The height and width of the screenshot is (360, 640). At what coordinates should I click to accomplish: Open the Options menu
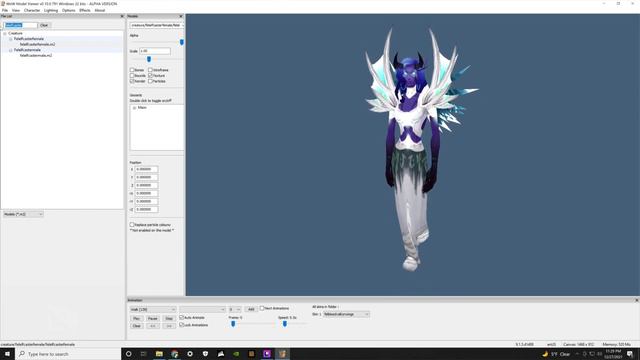[x=69, y=10]
